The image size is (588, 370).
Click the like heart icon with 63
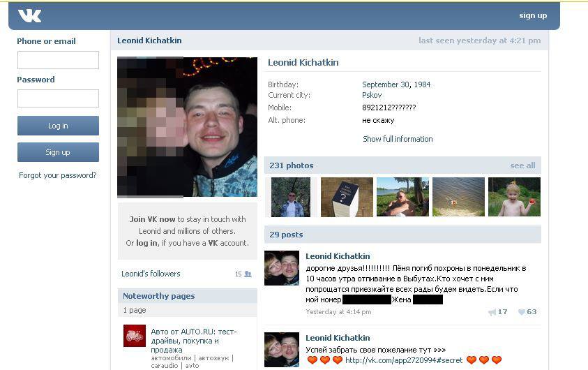coord(521,312)
